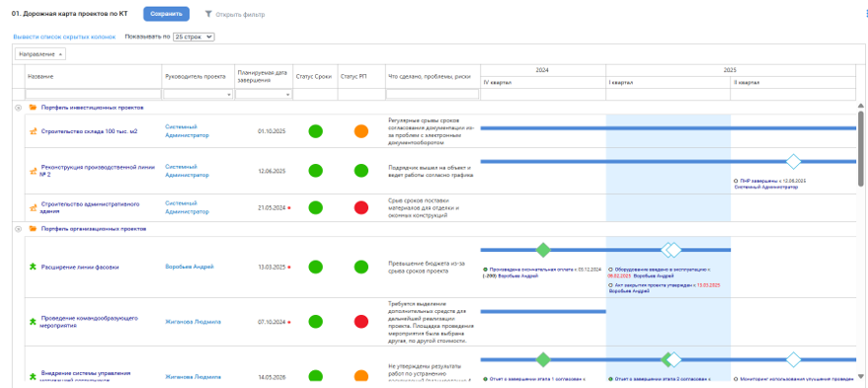
Task: Click Вывести список скрытых колонок link
Action: 64,37
